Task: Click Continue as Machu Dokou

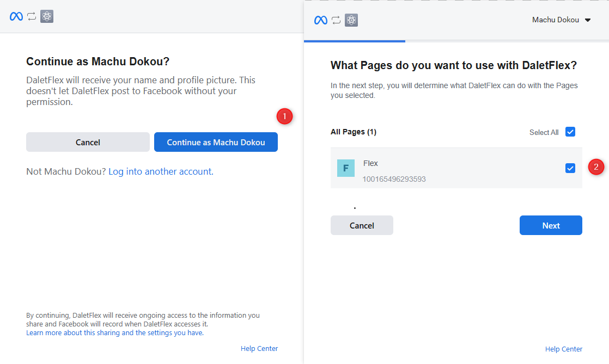Action: (216, 142)
